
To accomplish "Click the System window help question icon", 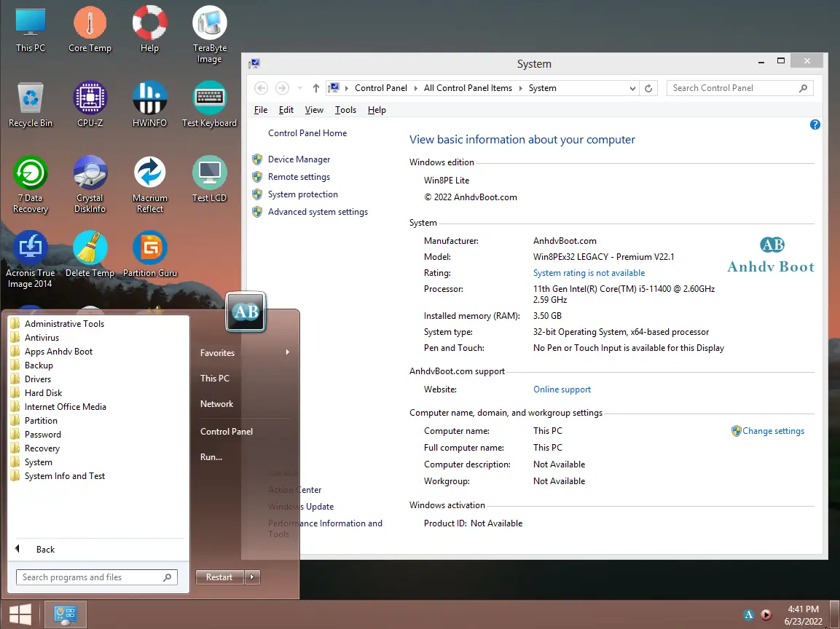I will [815, 124].
